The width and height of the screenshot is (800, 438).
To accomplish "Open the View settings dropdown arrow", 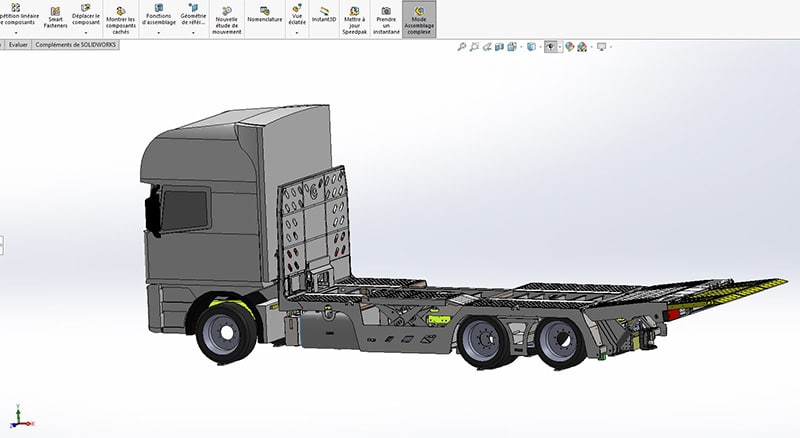I will 611,47.
